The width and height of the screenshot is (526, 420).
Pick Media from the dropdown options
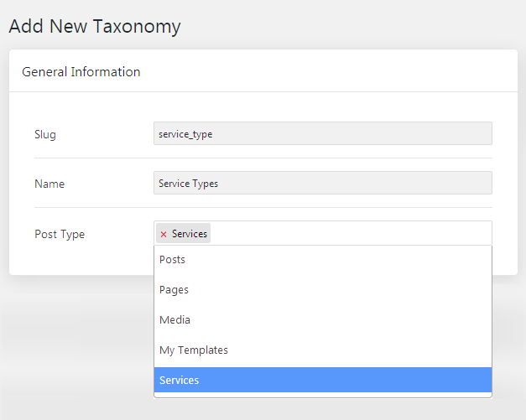(x=323, y=319)
